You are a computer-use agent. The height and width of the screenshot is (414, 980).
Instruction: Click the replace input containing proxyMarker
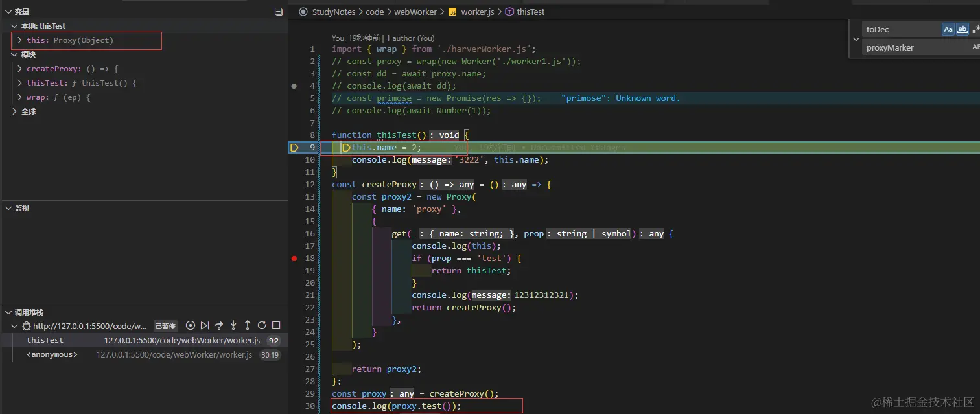click(915, 47)
